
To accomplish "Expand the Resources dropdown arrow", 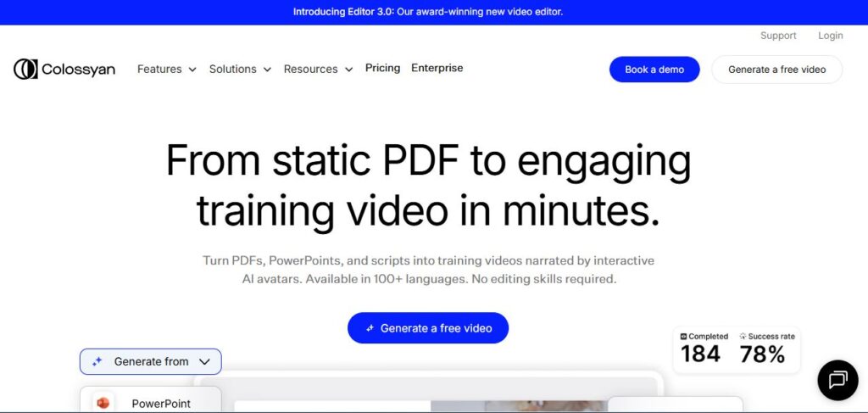I will coord(348,70).
